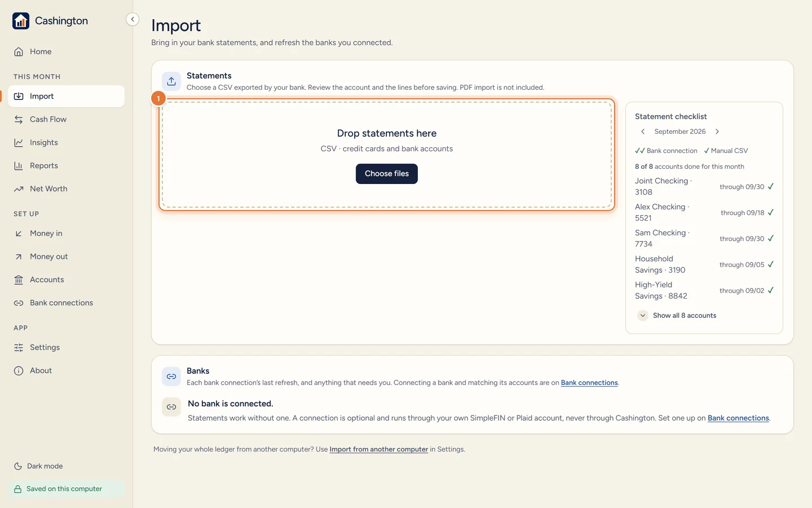
Task: Open Settings from the sidebar
Action: tap(67, 347)
